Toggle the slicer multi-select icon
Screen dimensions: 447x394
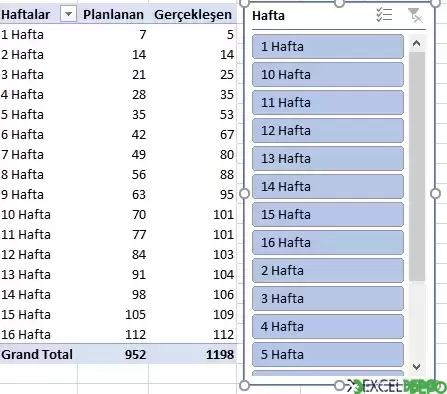[x=384, y=15]
